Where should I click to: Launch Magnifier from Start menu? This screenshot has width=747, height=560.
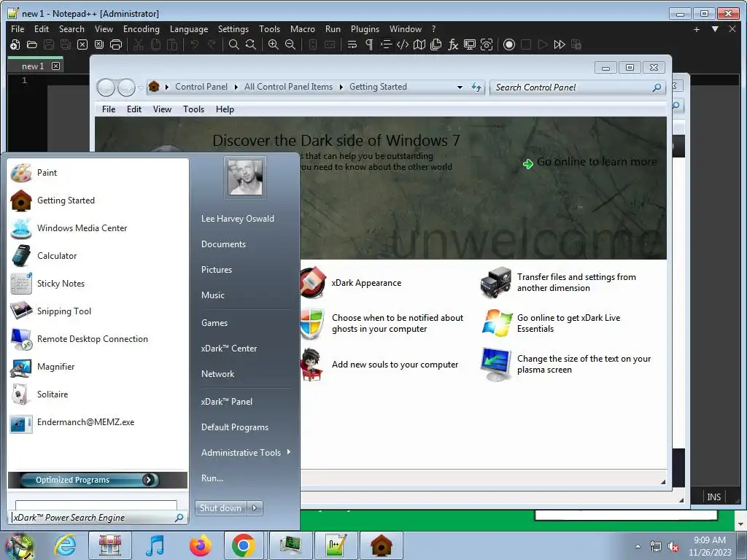pos(98,367)
